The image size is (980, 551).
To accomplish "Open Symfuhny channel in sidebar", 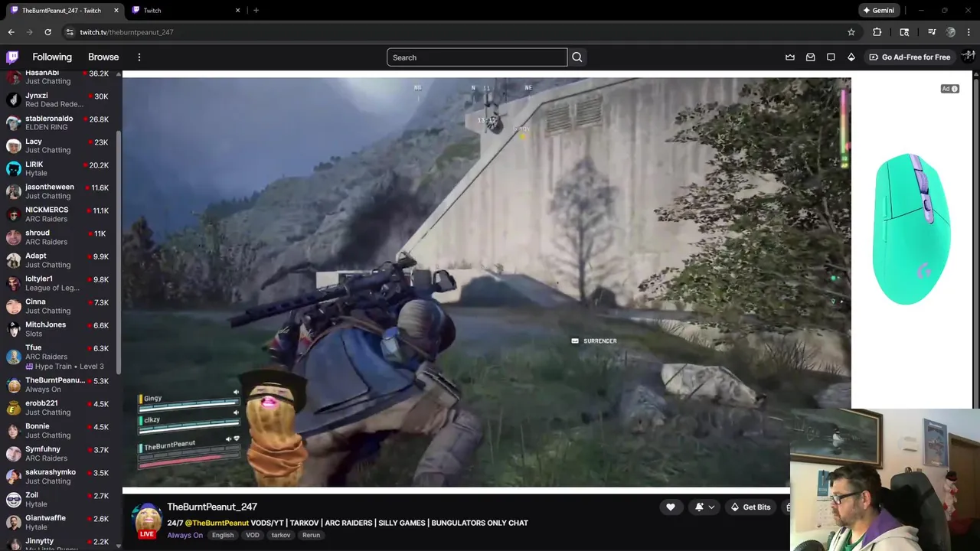I will [61, 453].
